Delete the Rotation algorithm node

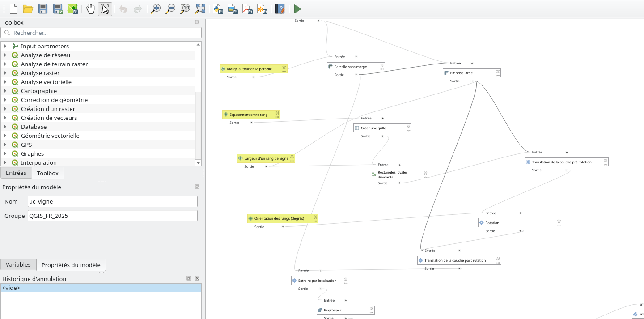(x=559, y=221)
